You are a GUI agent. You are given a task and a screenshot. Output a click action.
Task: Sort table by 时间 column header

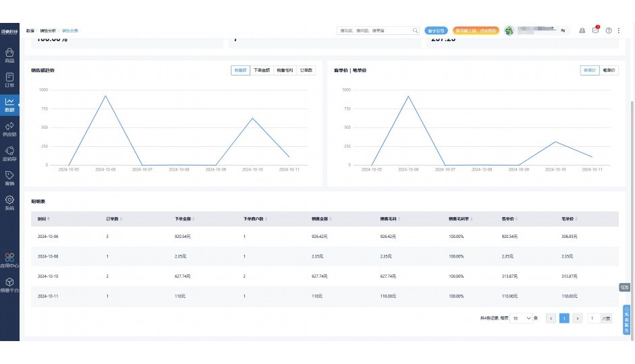pos(43,219)
